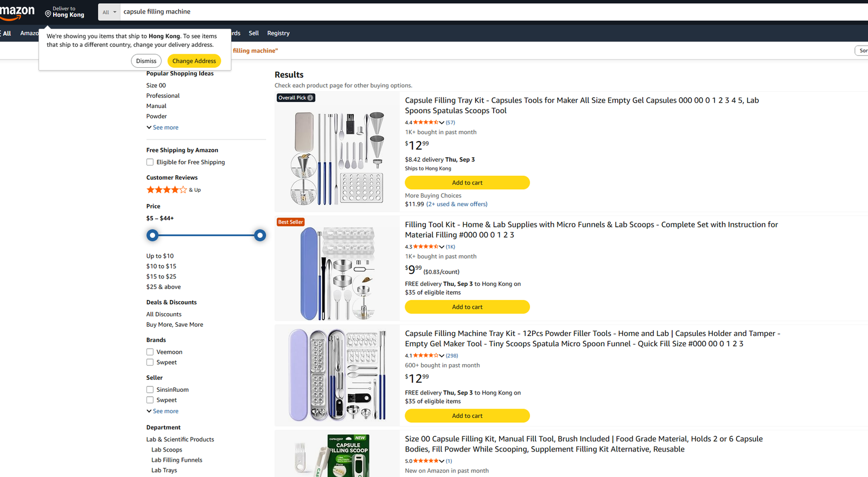868x477 pixels.
Task: Open the Capsule Filling Tray Kit title link
Action: tap(582, 105)
